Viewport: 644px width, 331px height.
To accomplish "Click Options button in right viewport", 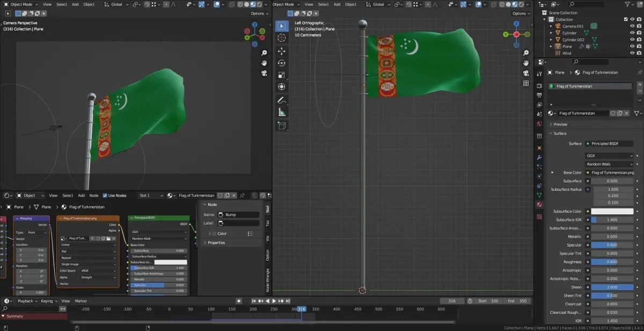I will tap(520, 13).
